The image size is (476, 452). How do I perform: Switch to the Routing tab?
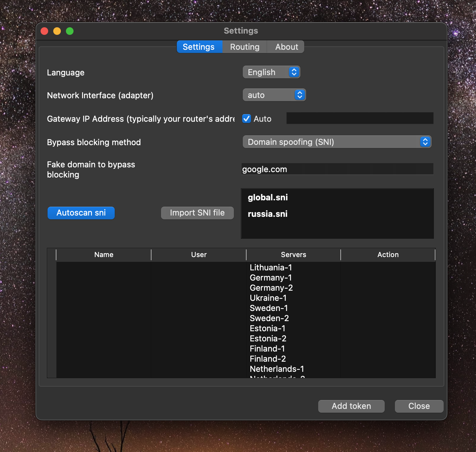(x=245, y=47)
